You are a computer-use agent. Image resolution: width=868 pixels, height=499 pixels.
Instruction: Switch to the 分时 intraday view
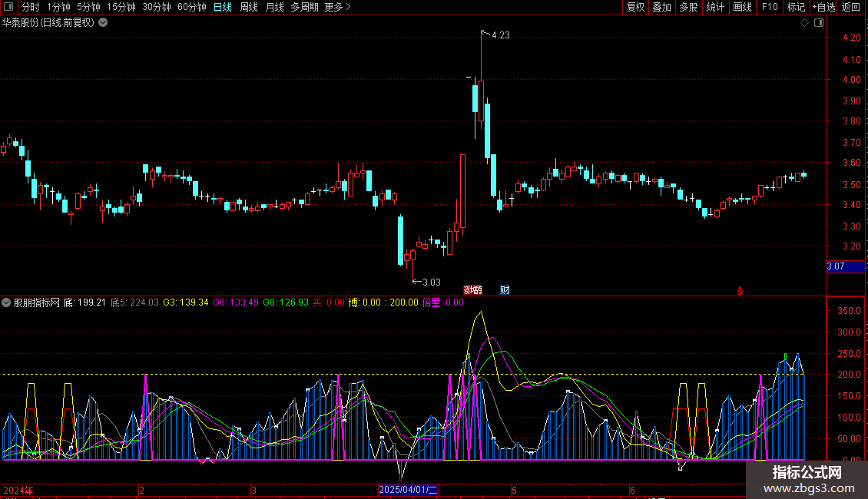pyautogui.click(x=30, y=7)
